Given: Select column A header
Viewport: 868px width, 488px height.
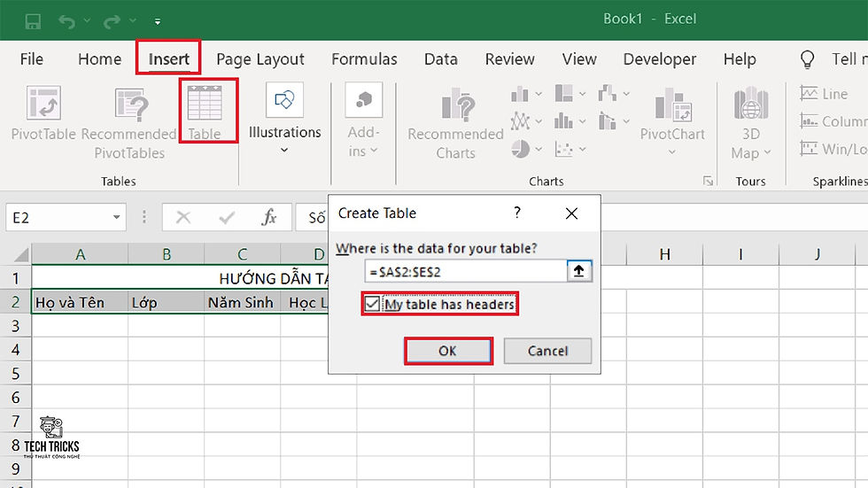Looking at the screenshot, I should [81, 254].
